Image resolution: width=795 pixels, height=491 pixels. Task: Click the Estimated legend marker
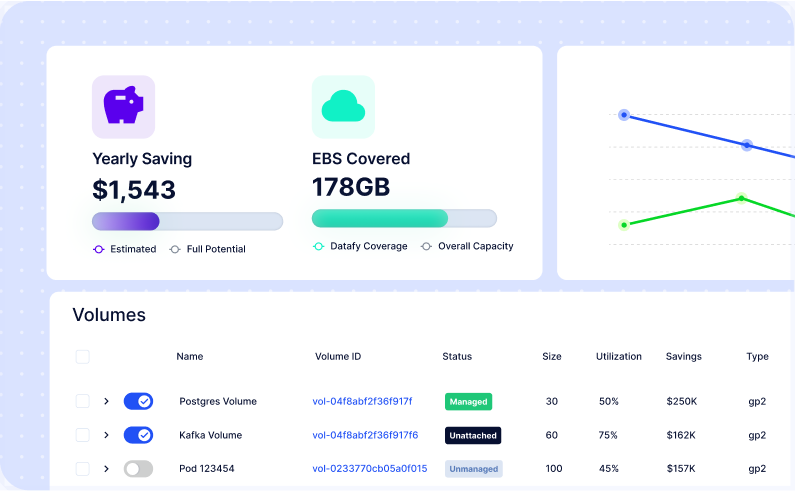(x=98, y=249)
